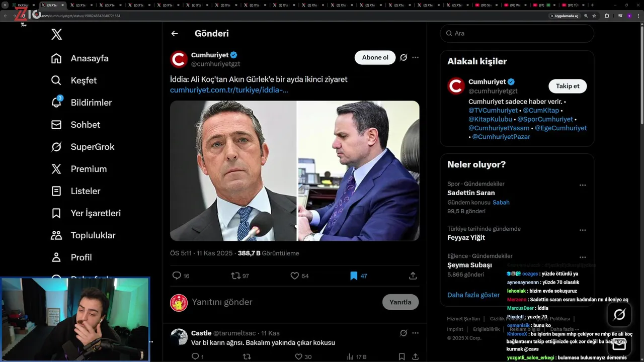Click the Grok icon on Cumhuriyet's post
This screenshot has height=362, width=644.
[404, 57]
